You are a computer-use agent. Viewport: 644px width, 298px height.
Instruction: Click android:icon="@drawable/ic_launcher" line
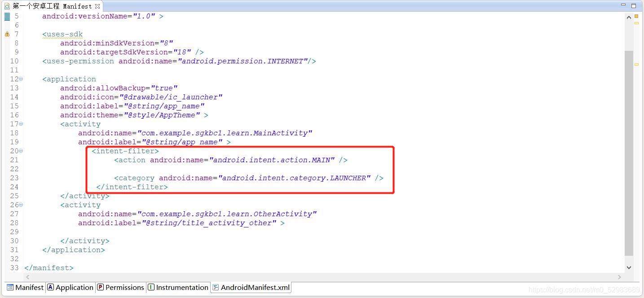tap(141, 97)
